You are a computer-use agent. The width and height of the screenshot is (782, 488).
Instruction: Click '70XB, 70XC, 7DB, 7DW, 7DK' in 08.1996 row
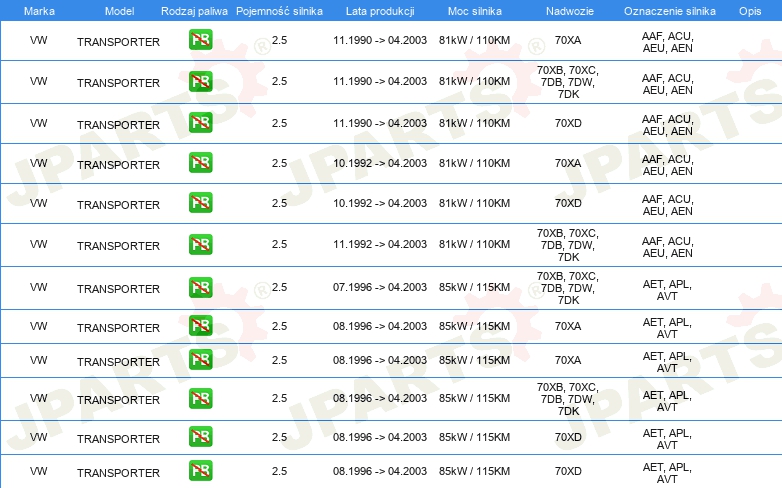click(x=568, y=399)
